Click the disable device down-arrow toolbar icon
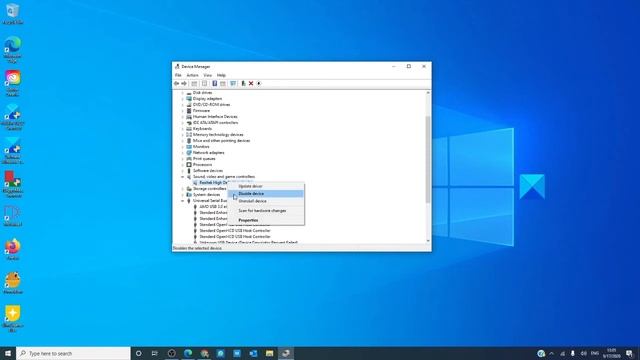640x360 pixels. (259, 83)
